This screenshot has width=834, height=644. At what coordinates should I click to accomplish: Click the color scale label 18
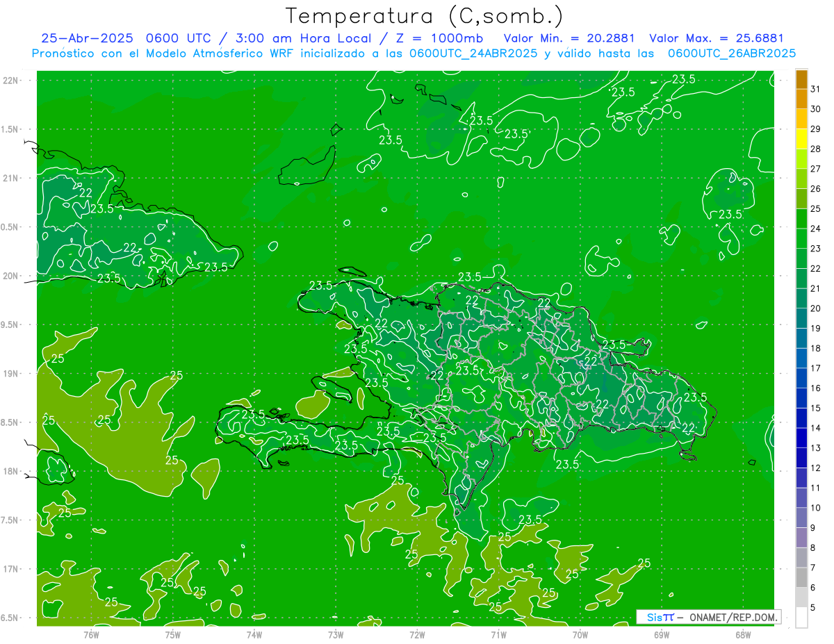(x=816, y=348)
